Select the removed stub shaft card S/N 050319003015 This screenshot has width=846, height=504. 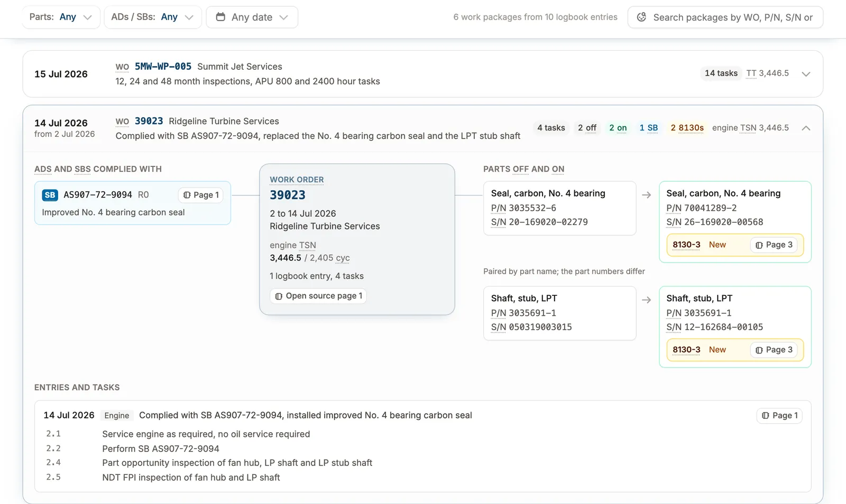click(x=559, y=313)
